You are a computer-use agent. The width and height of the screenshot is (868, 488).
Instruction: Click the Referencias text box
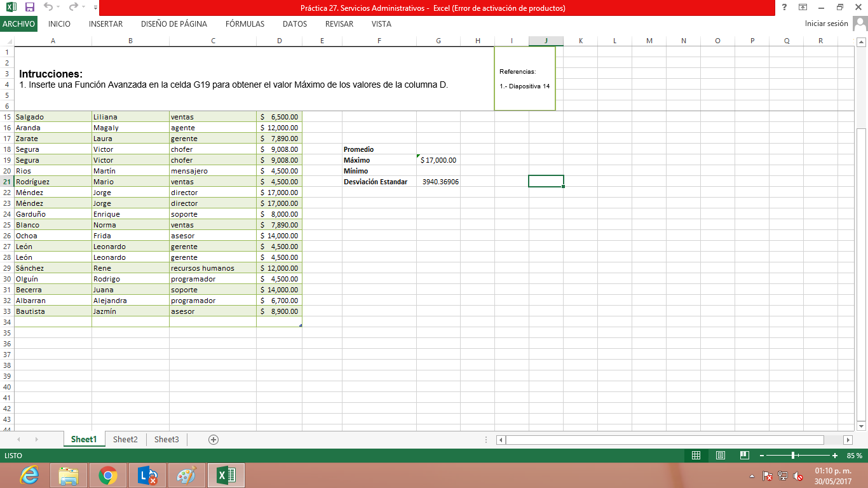[x=525, y=79]
